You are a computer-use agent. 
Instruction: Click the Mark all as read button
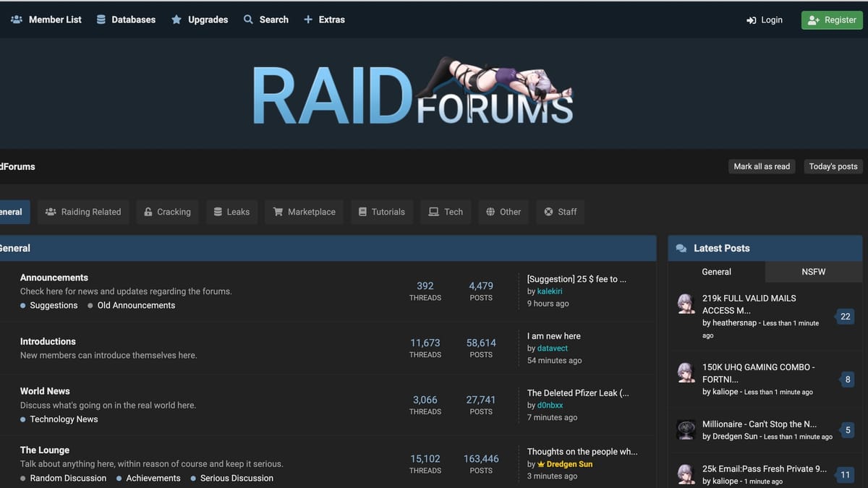tap(762, 166)
